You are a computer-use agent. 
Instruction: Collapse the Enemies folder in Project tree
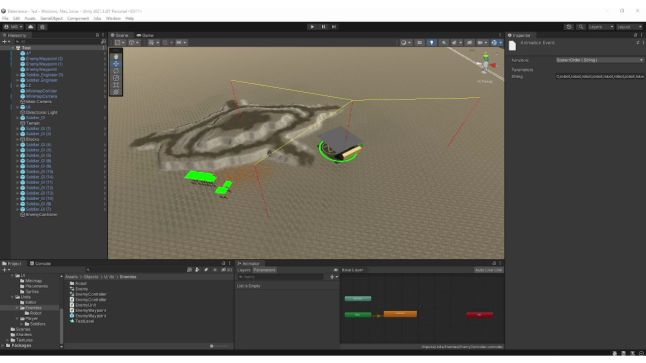coord(17,308)
